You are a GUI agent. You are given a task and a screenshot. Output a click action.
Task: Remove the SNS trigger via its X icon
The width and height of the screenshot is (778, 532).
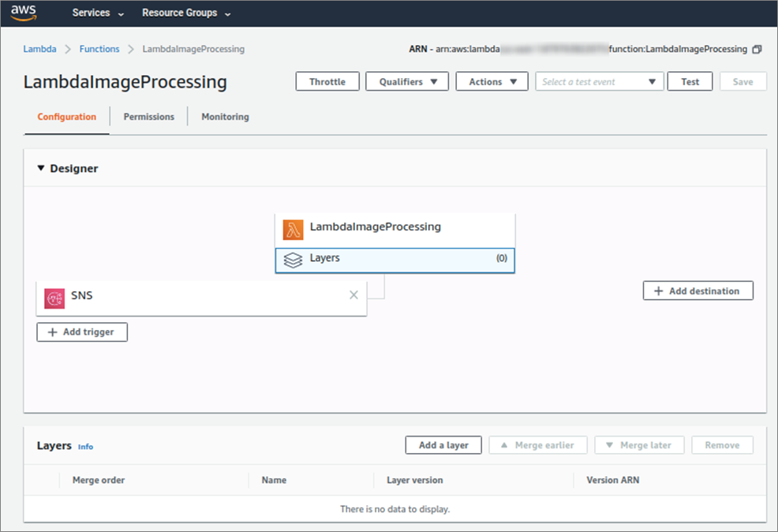click(x=353, y=294)
